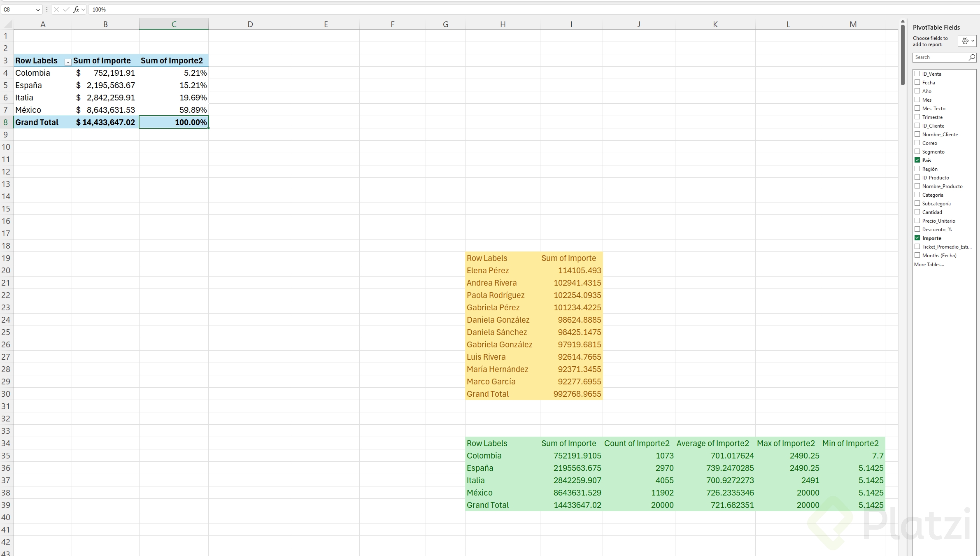The image size is (980, 556).
Task: Click the Enter checkmark icon in formula bar
Action: (66, 9)
